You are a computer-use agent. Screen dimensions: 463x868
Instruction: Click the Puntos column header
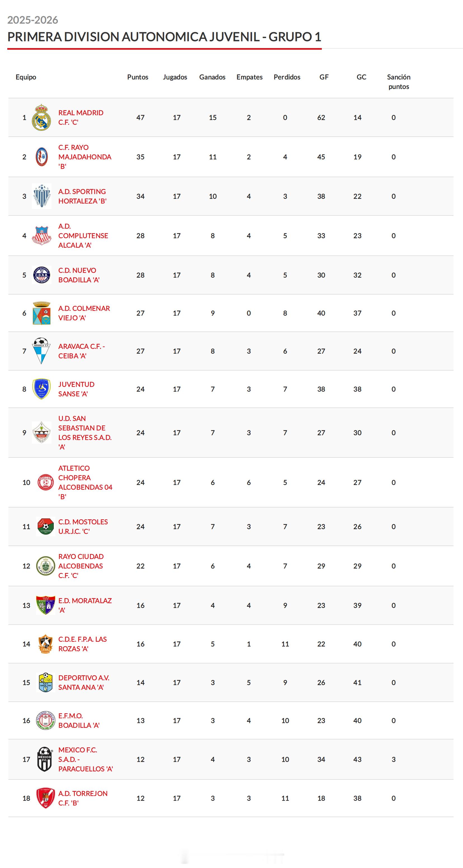[138, 77]
